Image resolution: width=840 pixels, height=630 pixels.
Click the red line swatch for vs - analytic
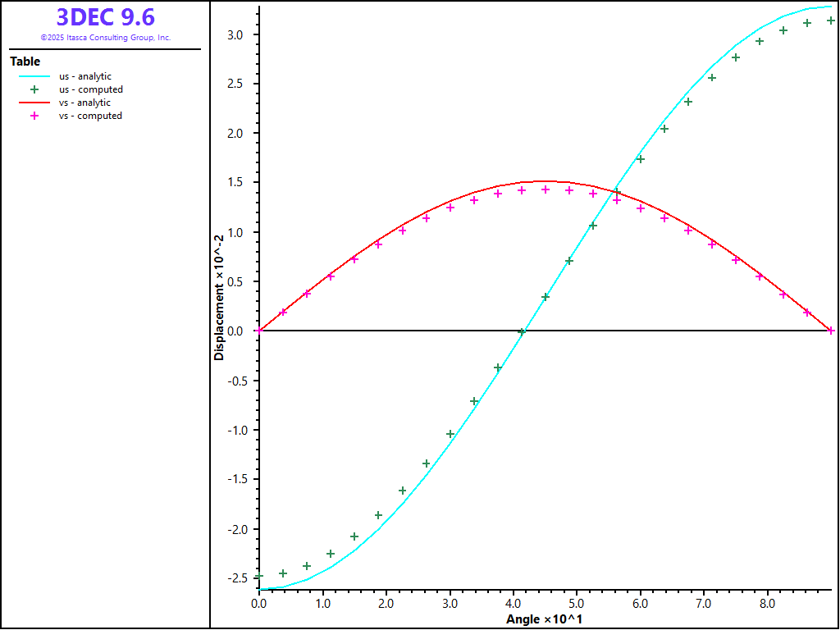(x=34, y=103)
